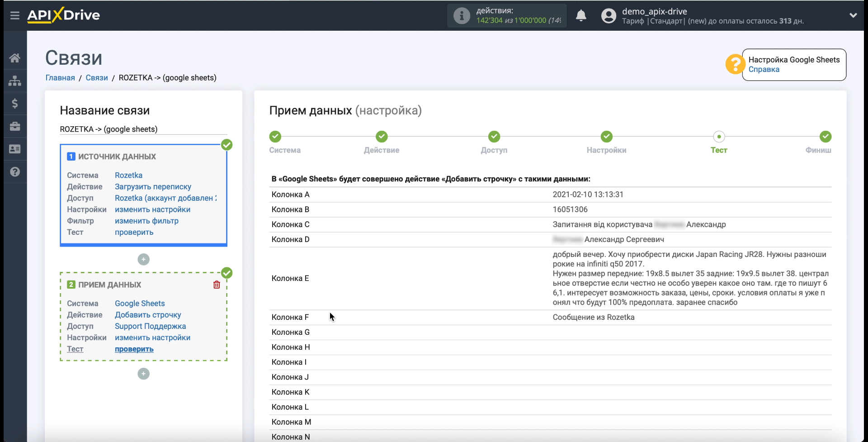868x442 pixels.
Task: Open the ID card icon in sidebar
Action: point(15,149)
